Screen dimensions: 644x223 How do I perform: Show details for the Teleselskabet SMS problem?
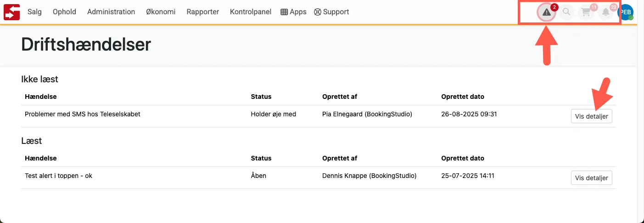591,116
